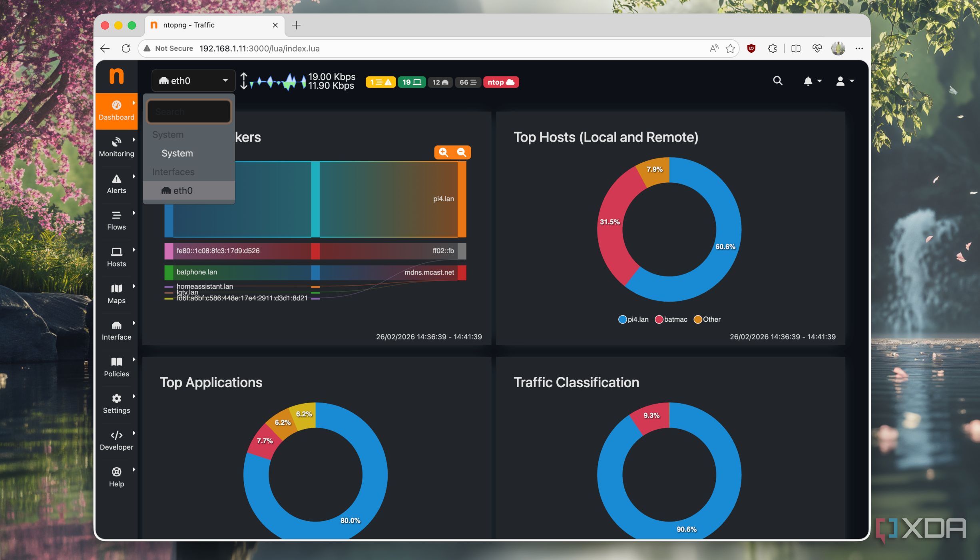Open the Alerts sidebar section
This screenshot has height=560, width=980.
116,184
